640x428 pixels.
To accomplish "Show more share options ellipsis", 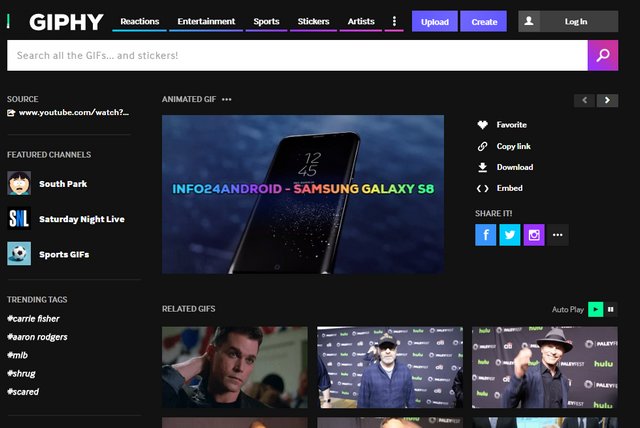I will pyautogui.click(x=558, y=235).
